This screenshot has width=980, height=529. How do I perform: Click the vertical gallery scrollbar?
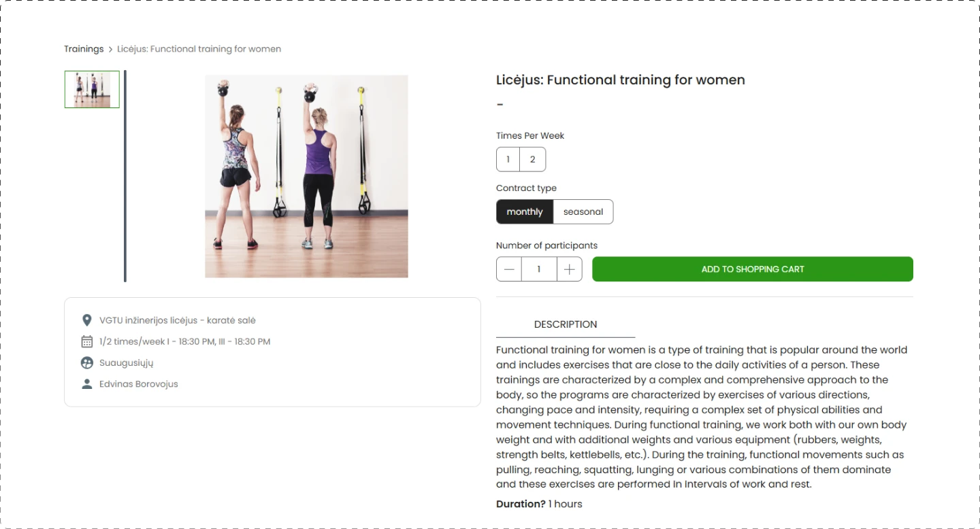[x=125, y=175]
